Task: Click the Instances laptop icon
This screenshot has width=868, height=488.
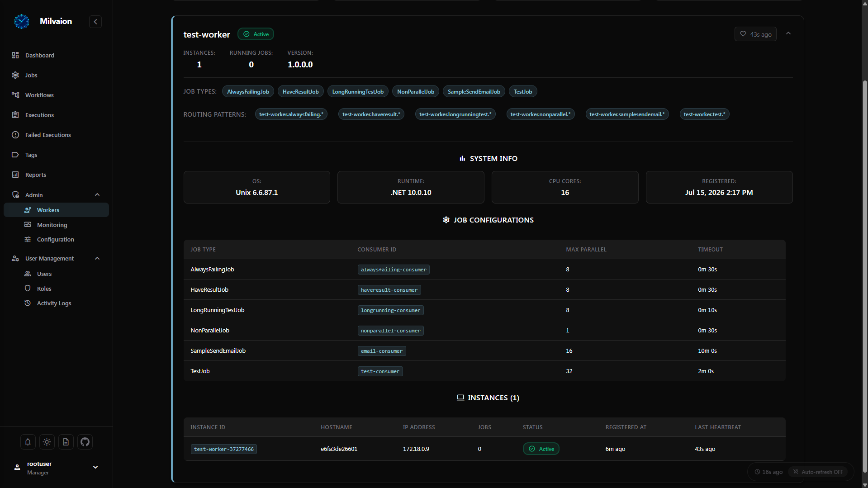Action: point(460,398)
